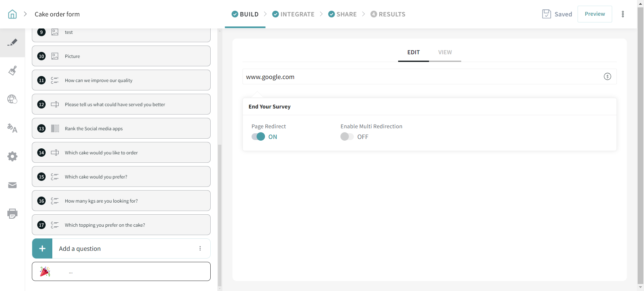Turn off the Page Redirect toggle
The width and height of the screenshot is (644, 291).
pos(258,137)
